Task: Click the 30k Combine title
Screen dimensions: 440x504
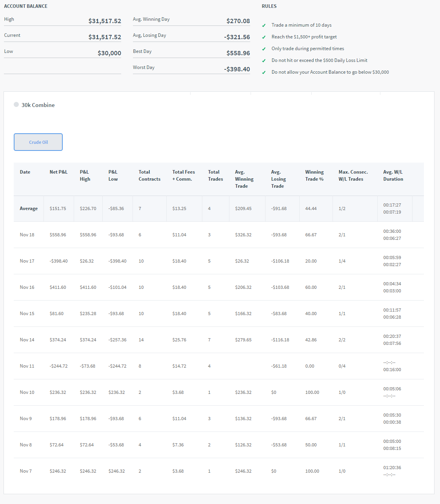Action: click(38, 105)
